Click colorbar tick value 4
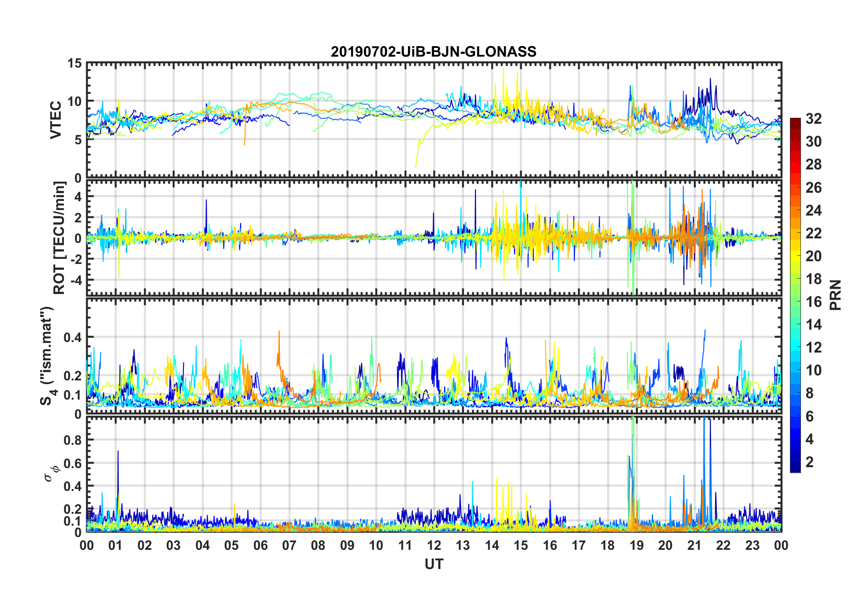Image resolution: width=868 pixels, height=590 pixels. pos(810,439)
